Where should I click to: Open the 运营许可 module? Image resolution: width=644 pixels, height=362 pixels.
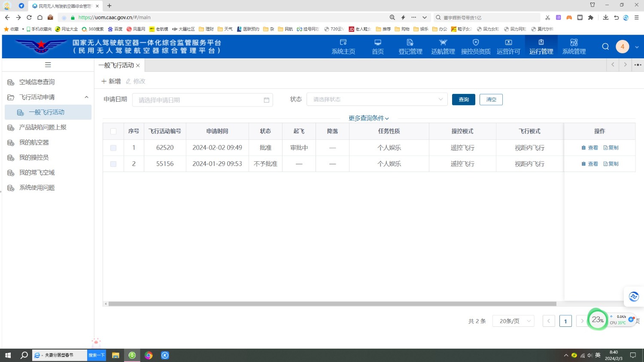pyautogui.click(x=508, y=47)
